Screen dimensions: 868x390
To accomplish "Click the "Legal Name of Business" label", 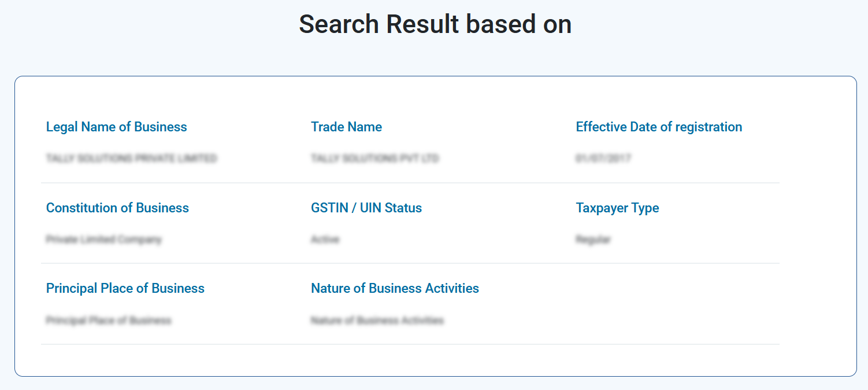I will (116, 127).
